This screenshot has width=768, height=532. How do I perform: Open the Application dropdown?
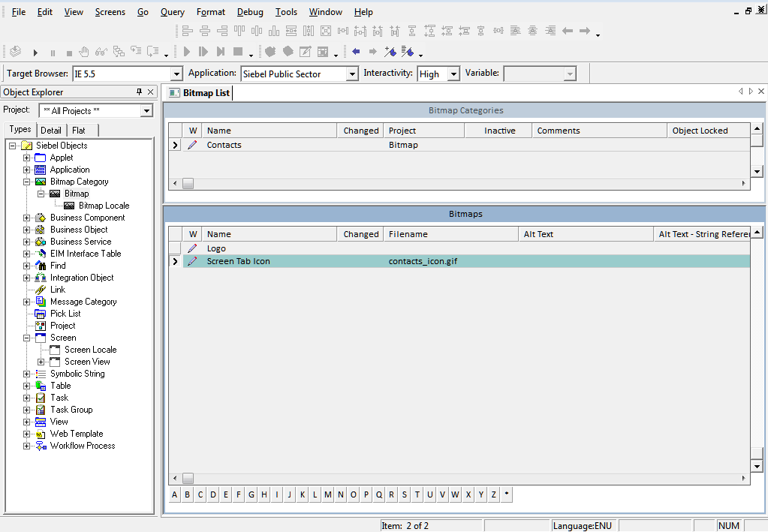(351, 74)
